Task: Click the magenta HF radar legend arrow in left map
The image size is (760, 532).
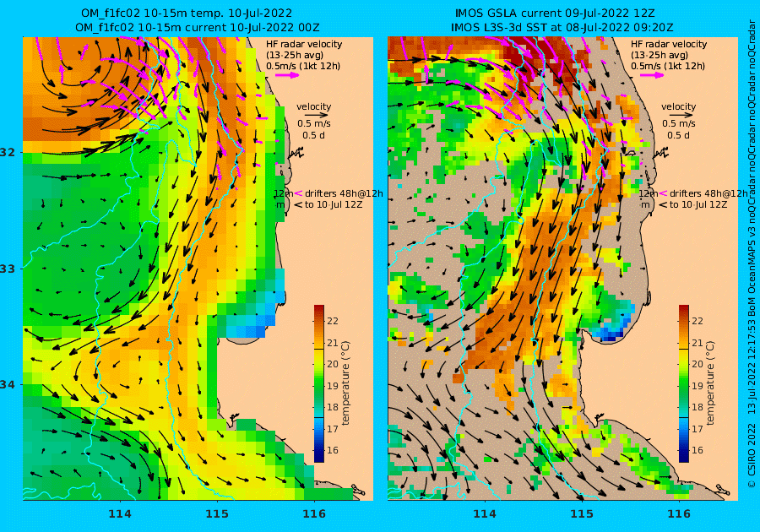Action: click(x=287, y=75)
